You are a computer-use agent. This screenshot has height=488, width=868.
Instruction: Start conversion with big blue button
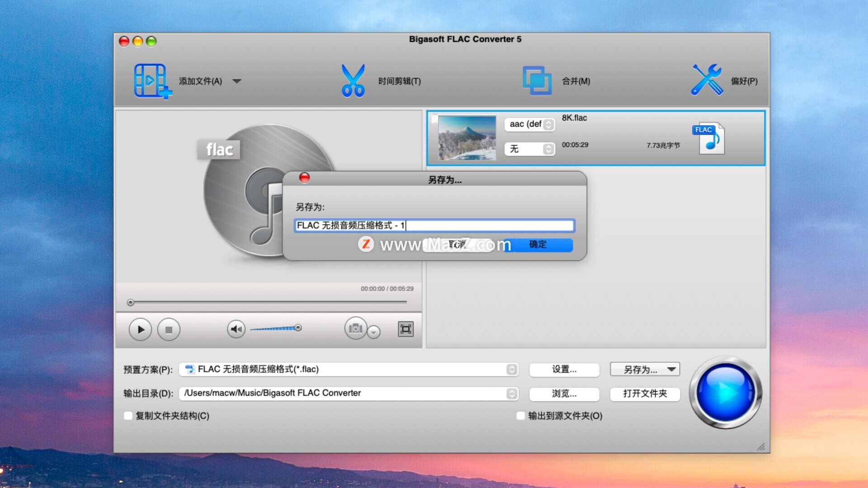[x=725, y=393]
